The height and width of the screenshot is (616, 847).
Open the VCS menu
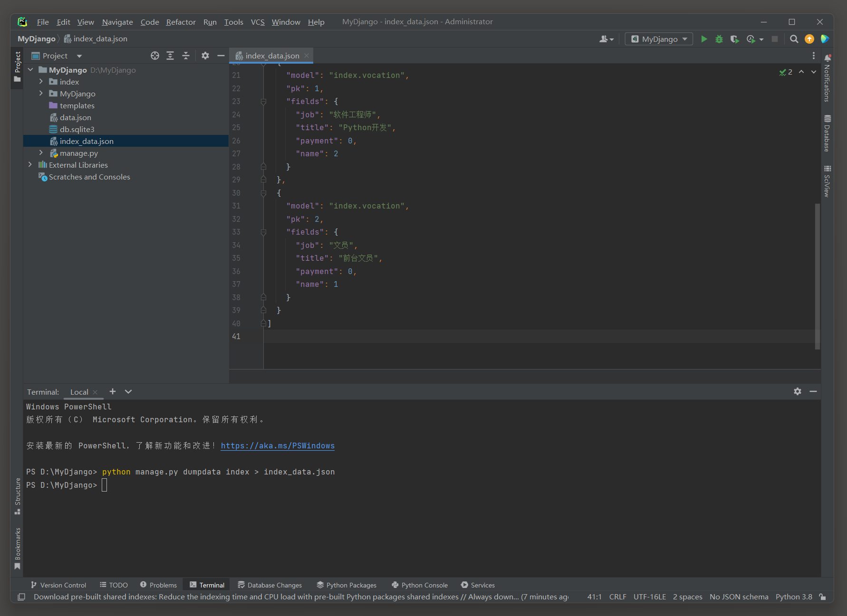click(258, 22)
